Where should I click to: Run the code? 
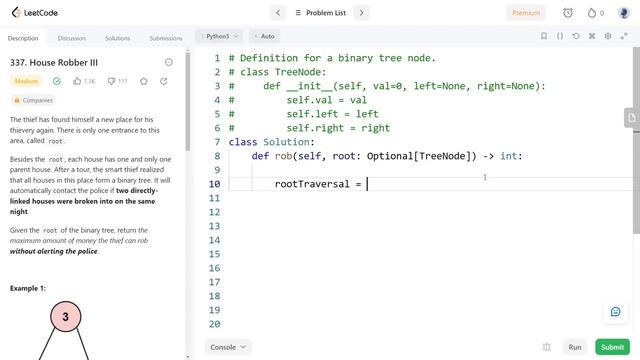point(575,347)
